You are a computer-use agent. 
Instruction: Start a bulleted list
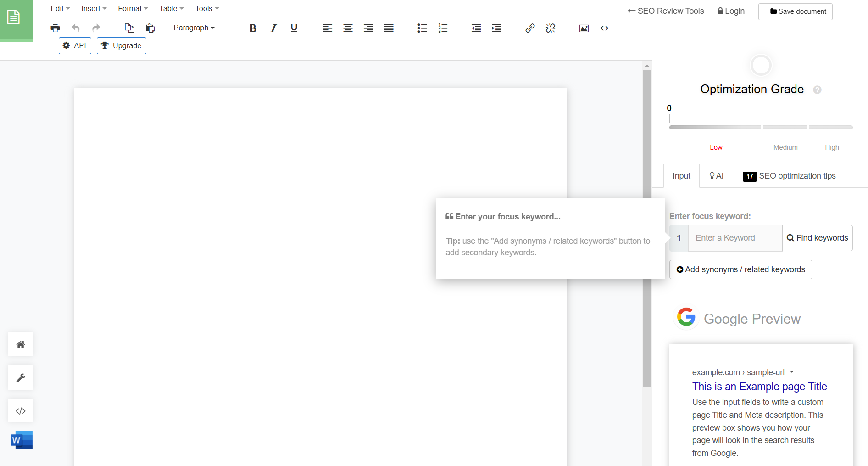[x=422, y=28]
